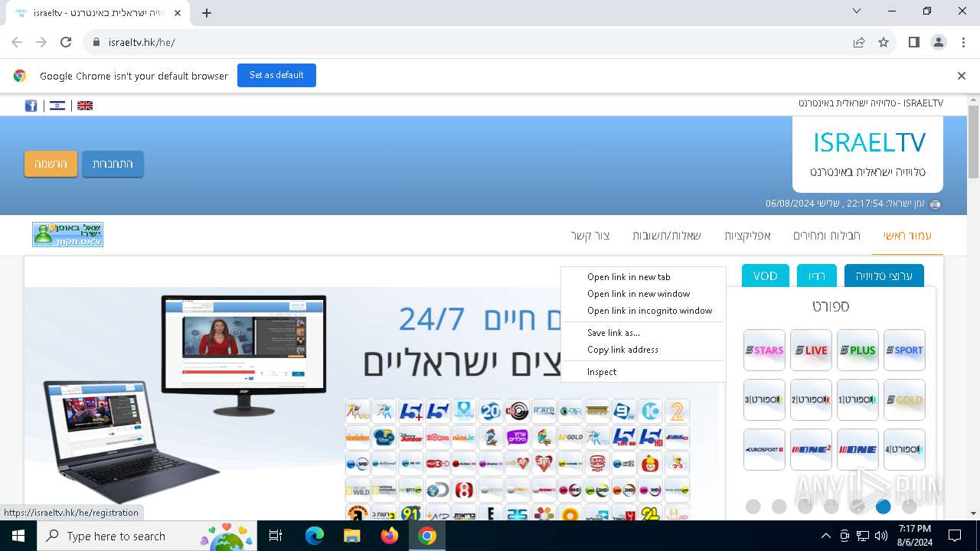Open the ספורט 3 channel tile
The image size is (980, 551).
(764, 400)
